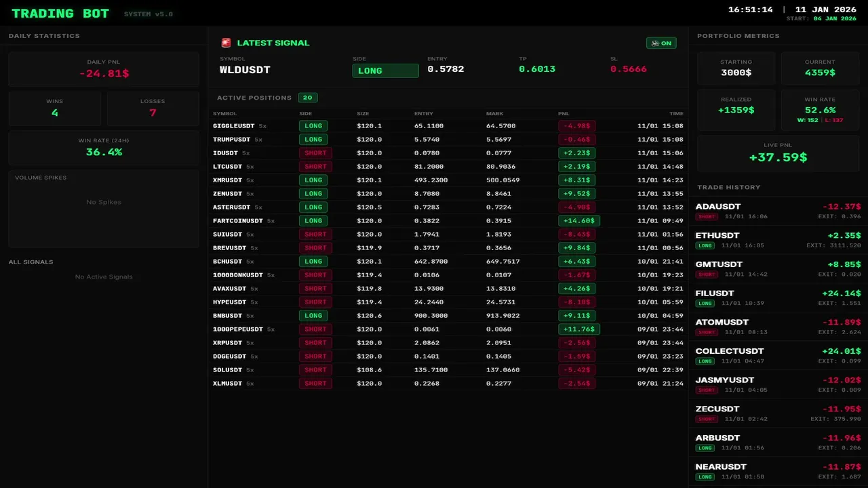This screenshot has width=868, height=488.
Task: Click the SHORT badge on IDUSDT row
Action: coord(315,153)
